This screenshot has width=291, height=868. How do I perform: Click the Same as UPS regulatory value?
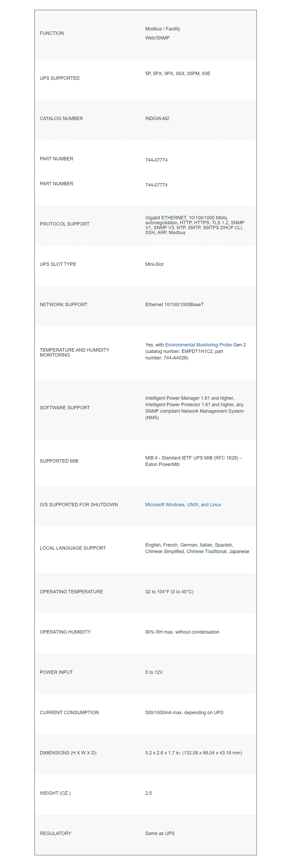tap(160, 833)
